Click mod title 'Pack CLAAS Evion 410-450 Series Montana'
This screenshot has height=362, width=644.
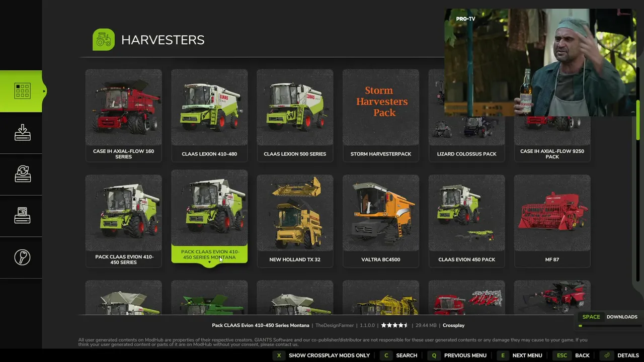pyautogui.click(x=261, y=325)
